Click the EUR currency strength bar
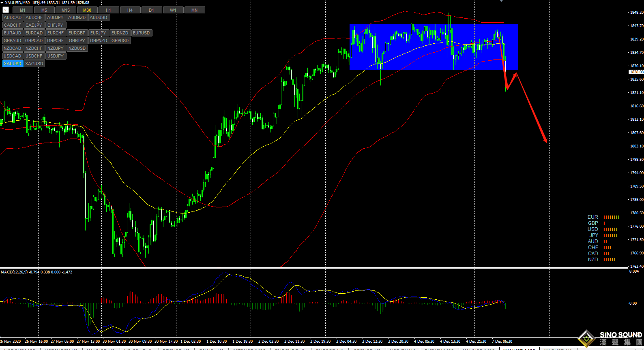The width and height of the screenshot is (644, 350). pyautogui.click(x=611, y=217)
